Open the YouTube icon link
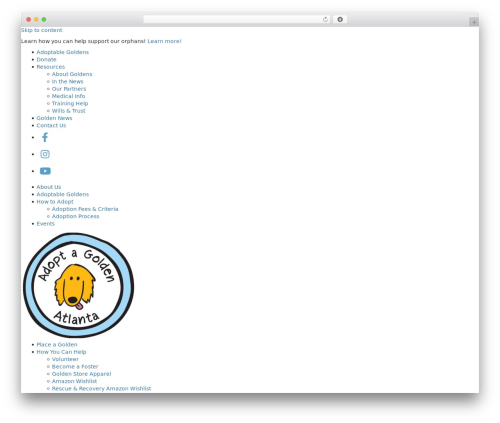The width and height of the screenshot is (500, 423). point(45,171)
